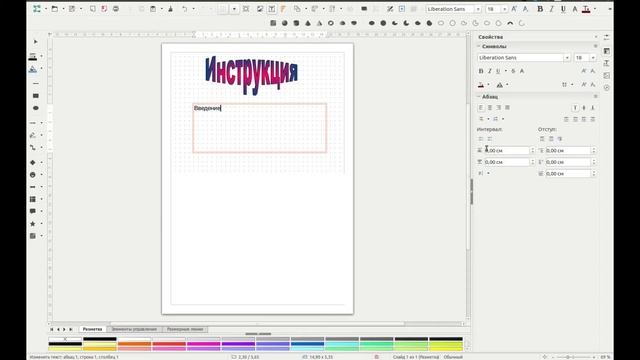
Task: Open sidebar Liberation Sans font dropdown
Action: [567, 58]
